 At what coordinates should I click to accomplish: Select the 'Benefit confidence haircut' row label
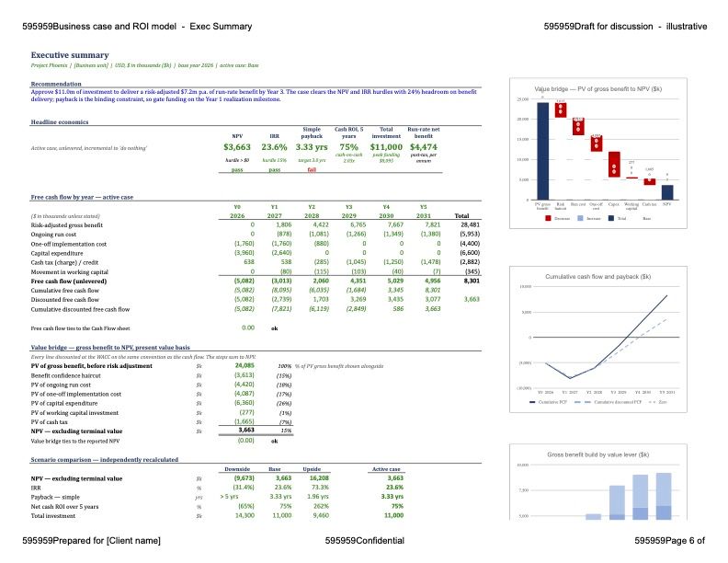point(65,375)
